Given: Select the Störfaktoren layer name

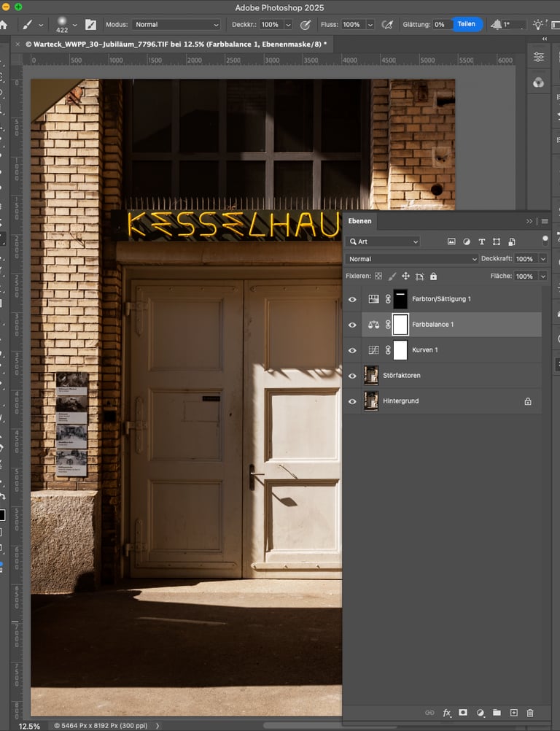Looking at the screenshot, I should [x=402, y=375].
